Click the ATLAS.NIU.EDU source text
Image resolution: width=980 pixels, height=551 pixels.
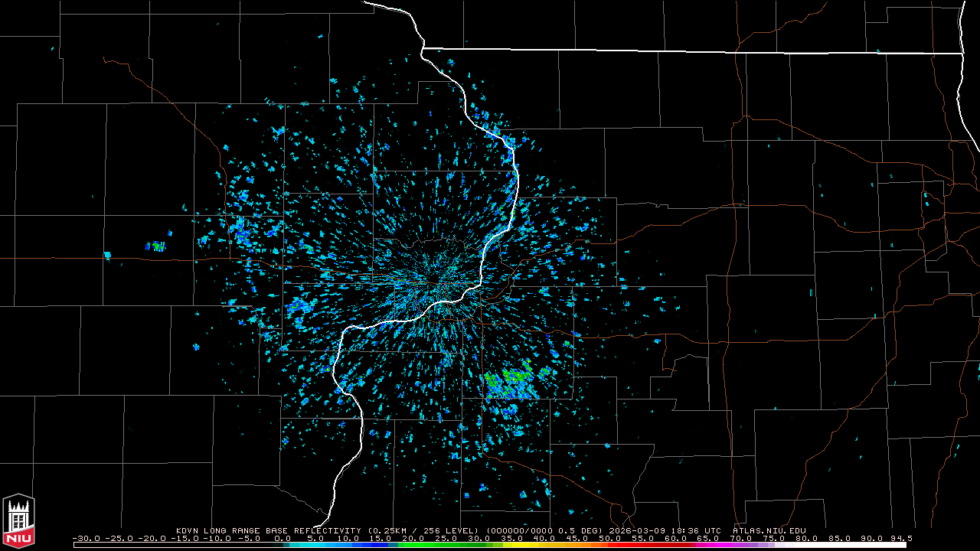[769, 530]
